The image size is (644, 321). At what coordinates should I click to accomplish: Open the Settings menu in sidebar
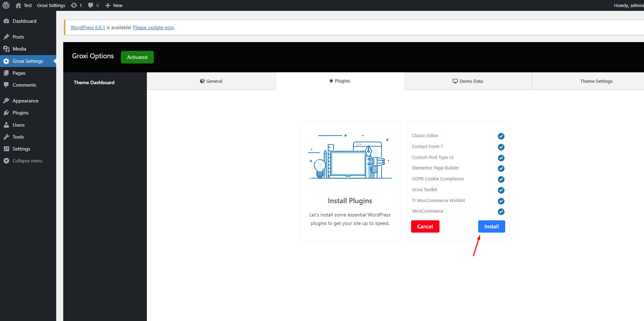(28, 149)
